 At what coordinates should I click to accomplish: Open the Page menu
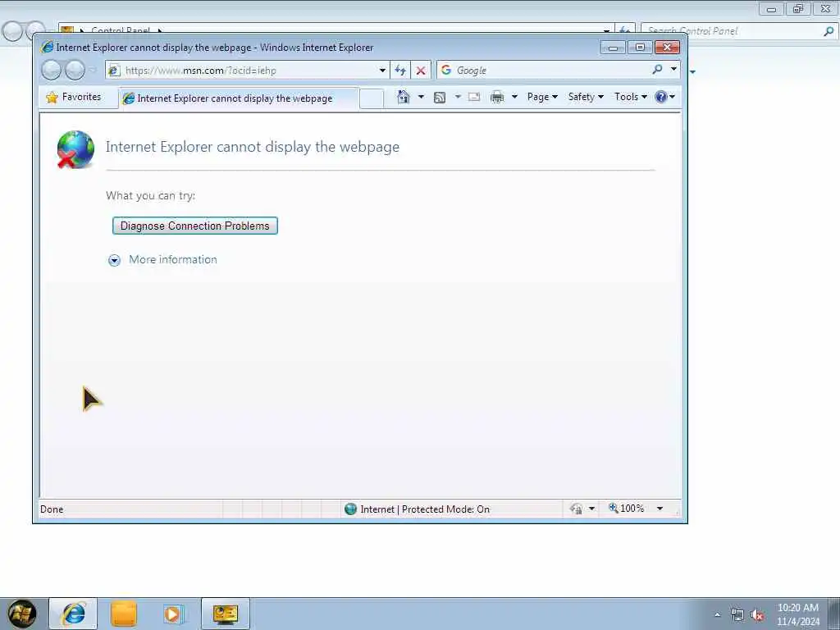(542, 97)
